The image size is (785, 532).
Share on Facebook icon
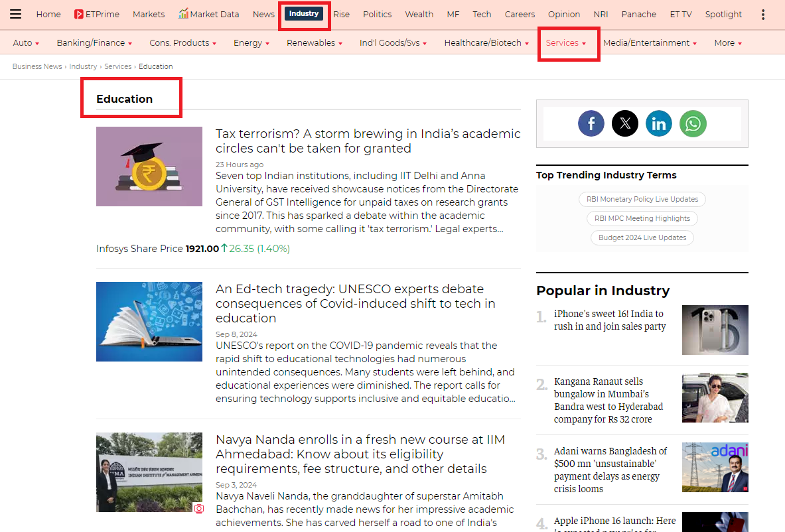pos(591,123)
